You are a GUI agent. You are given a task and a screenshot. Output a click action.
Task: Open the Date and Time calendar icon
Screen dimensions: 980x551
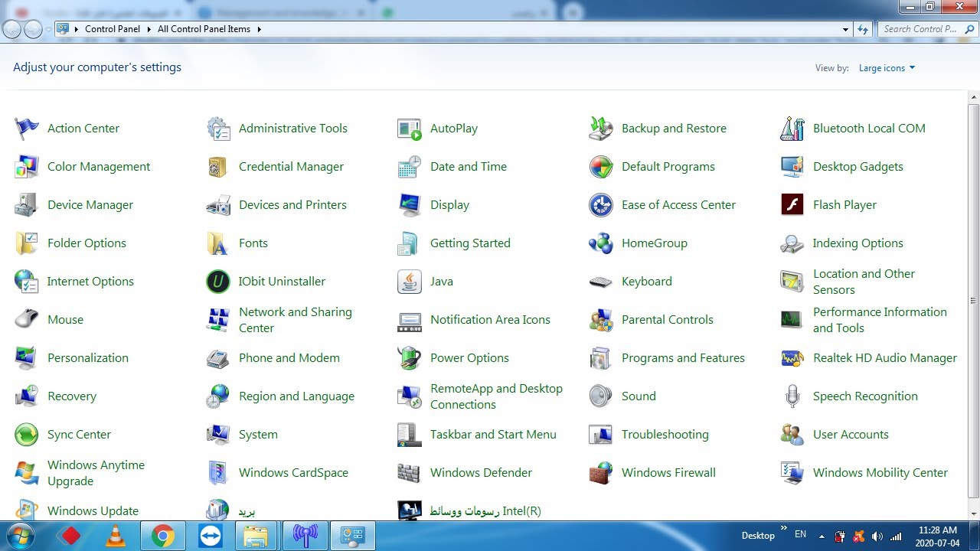tap(410, 167)
